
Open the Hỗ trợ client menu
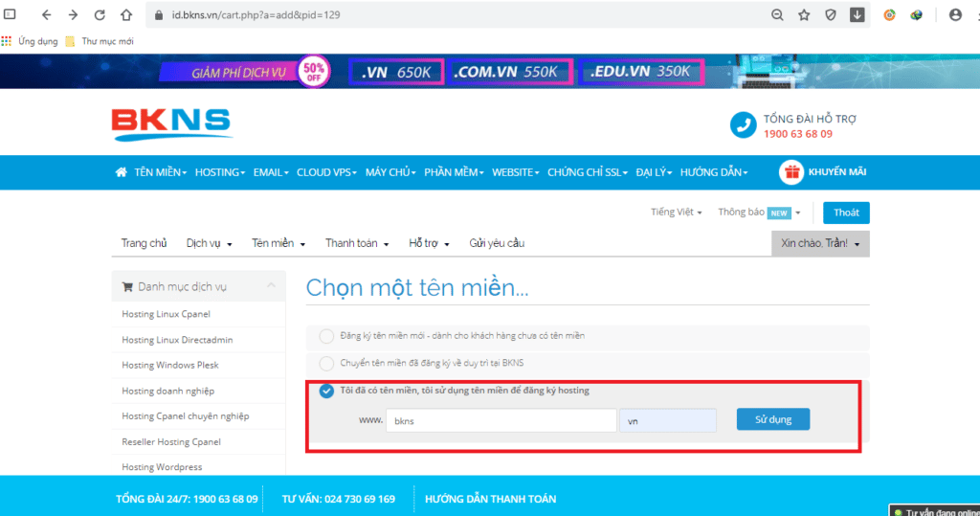pos(429,243)
